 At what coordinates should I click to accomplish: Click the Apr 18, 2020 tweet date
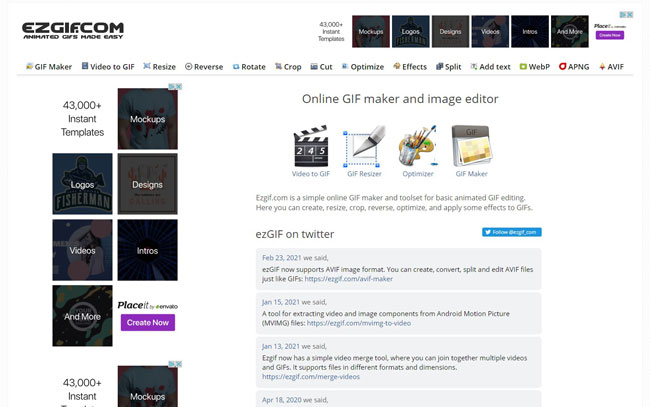tap(281, 400)
